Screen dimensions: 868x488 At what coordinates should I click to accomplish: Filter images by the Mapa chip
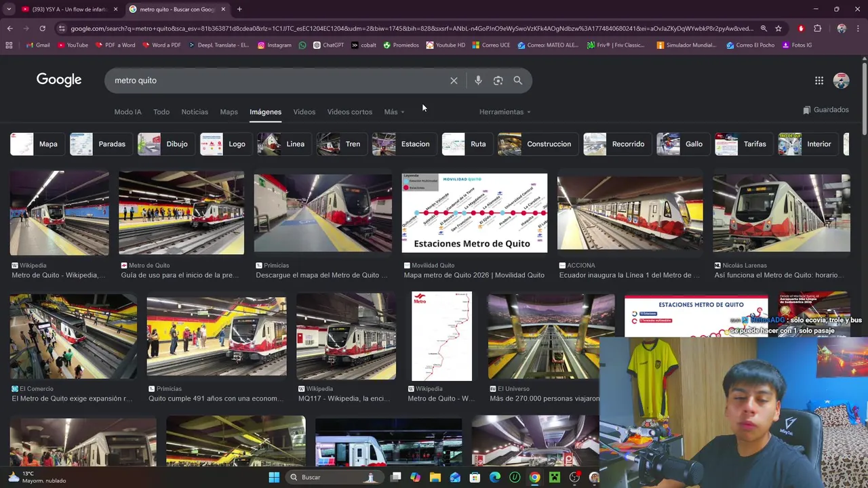pos(37,144)
